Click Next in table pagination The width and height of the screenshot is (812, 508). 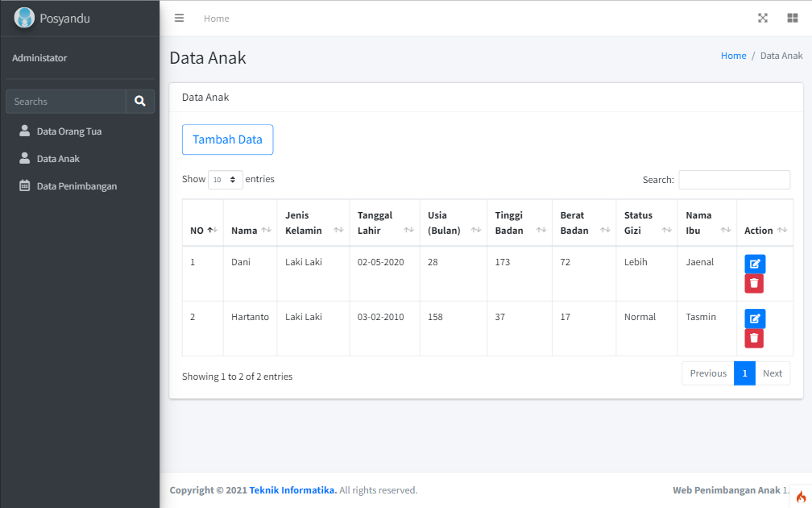[772, 373]
